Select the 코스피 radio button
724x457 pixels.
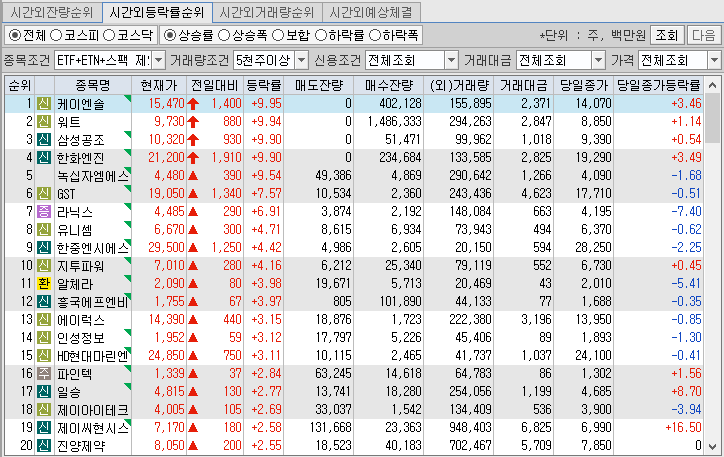coord(56,35)
